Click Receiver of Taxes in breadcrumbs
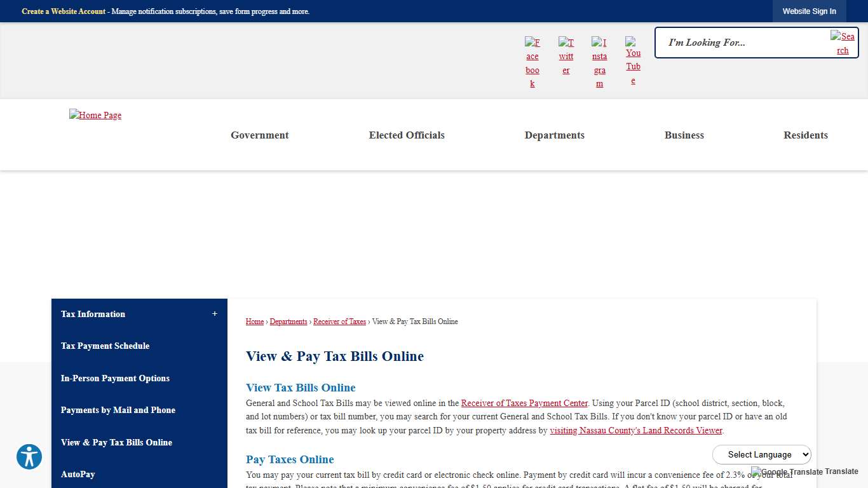 339,322
